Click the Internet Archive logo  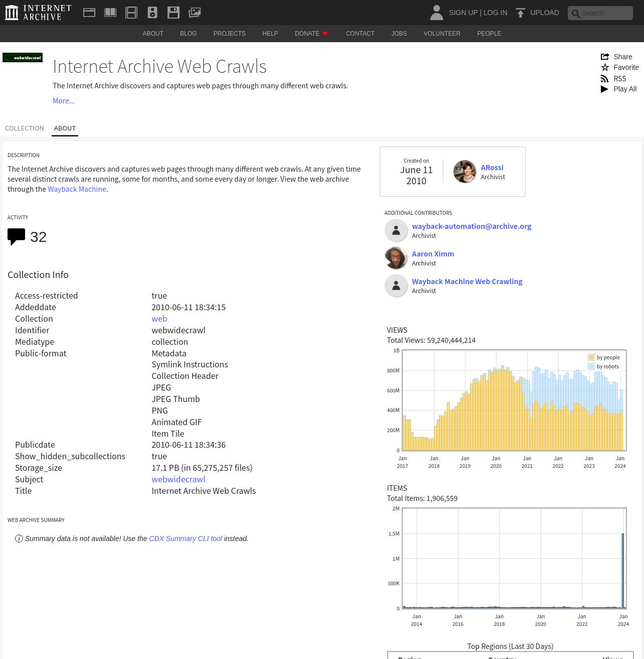38,13
